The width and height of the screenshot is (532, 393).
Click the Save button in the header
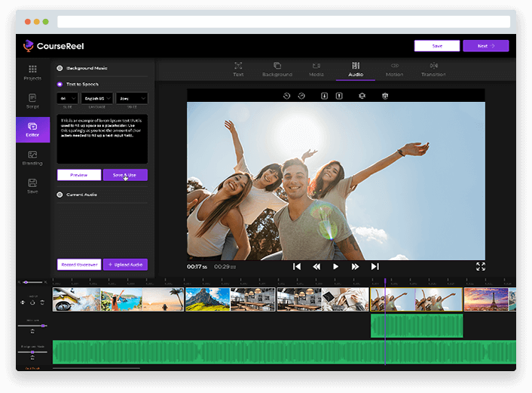[437, 46]
